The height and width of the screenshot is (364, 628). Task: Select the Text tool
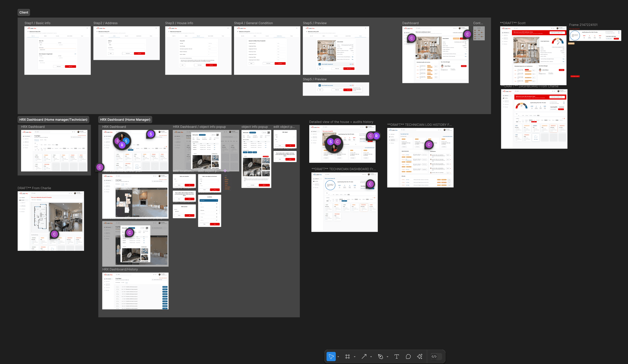397,356
